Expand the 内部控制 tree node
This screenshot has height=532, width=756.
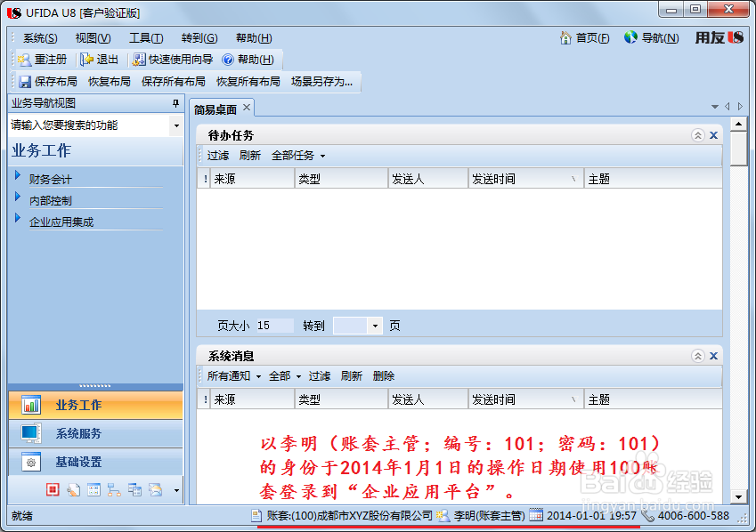coord(18,197)
